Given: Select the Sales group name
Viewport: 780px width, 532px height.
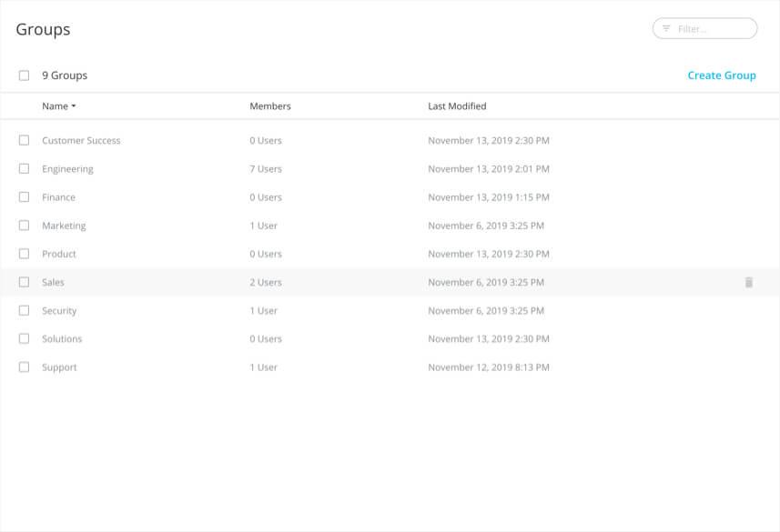Looking at the screenshot, I should pyautogui.click(x=53, y=283).
